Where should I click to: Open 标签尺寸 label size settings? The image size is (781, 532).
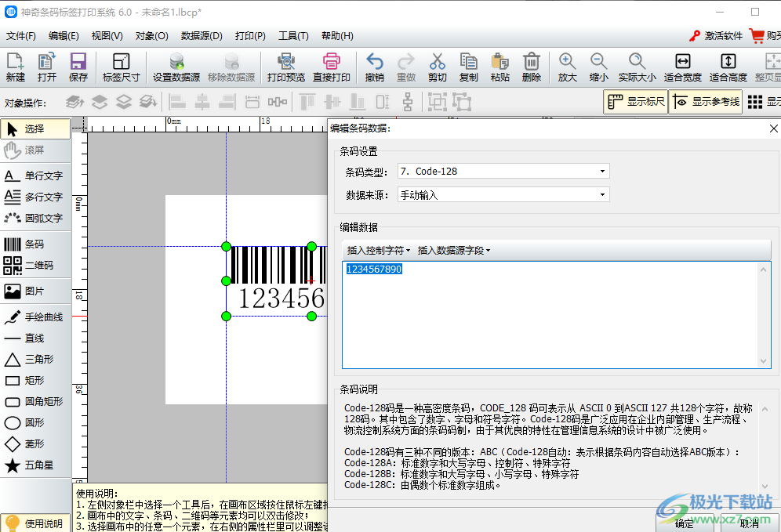click(x=121, y=67)
